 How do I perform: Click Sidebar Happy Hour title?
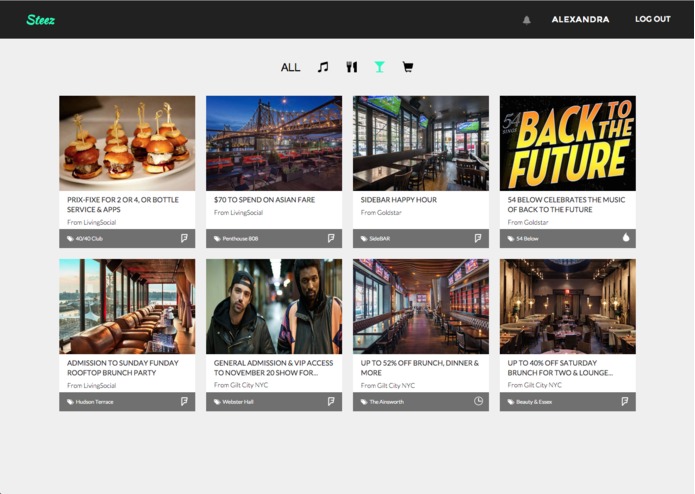(x=398, y=200)
